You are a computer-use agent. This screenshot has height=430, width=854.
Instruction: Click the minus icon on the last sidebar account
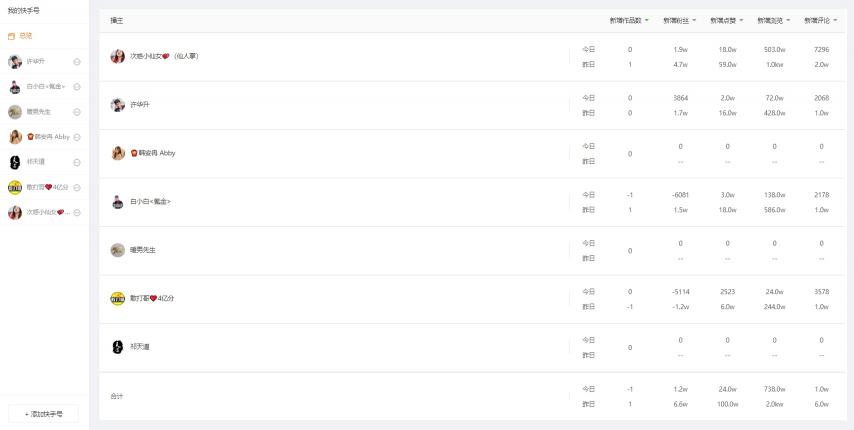pyautogui.click(x=77, y=213)
